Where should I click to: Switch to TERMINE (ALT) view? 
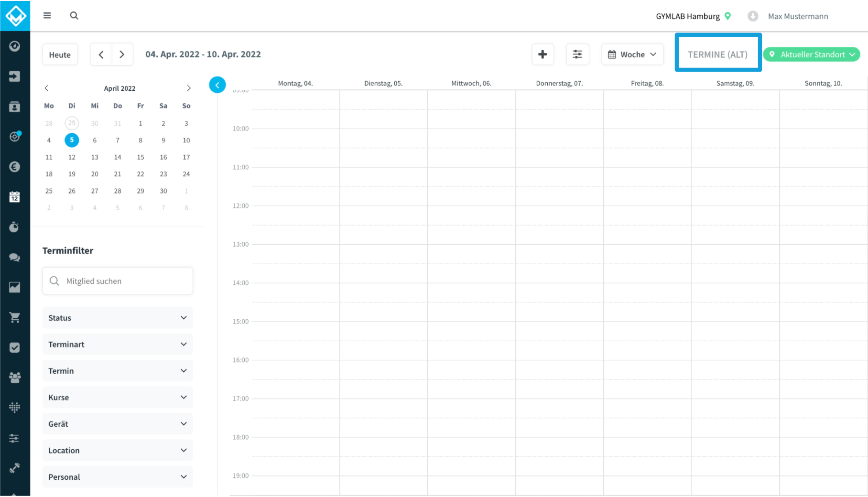coord(717,54)
